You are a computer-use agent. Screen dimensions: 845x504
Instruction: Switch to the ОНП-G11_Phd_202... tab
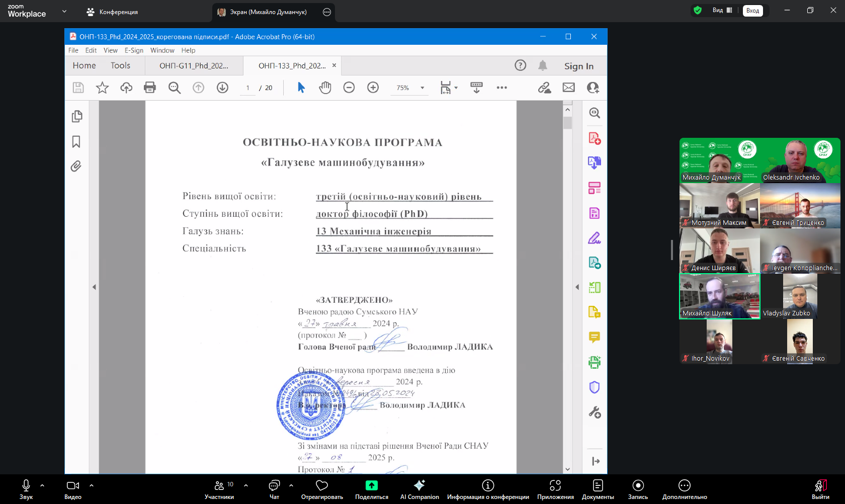tap(194, 66)
